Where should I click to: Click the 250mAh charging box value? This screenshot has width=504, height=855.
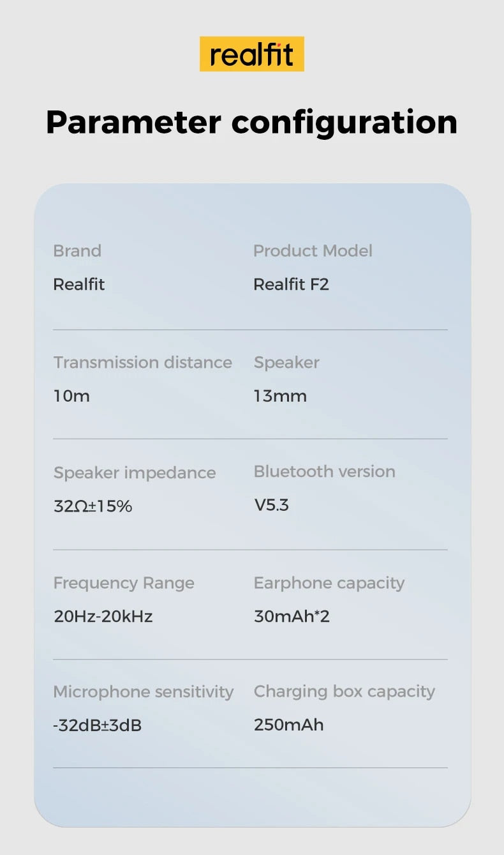point(288,725)
